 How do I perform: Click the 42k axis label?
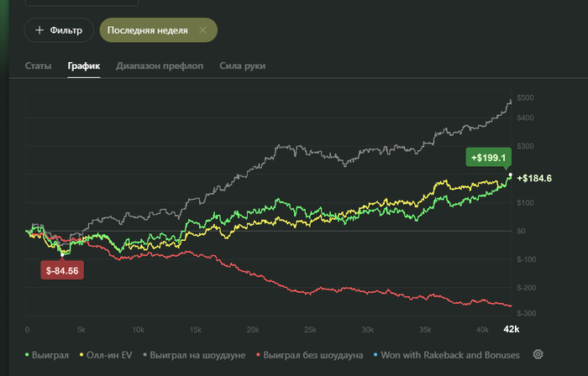click(x=511, y=329)
